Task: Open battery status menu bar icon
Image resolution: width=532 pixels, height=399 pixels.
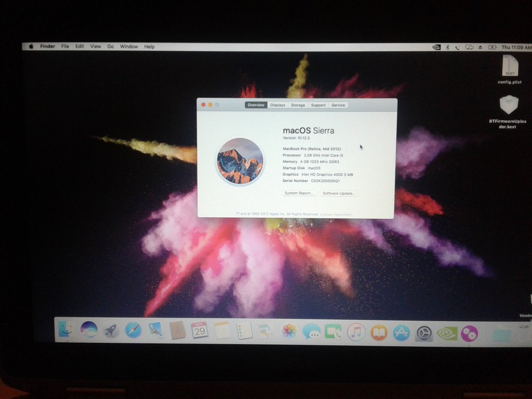Action: pyautogui.click(x=492, y=47)
